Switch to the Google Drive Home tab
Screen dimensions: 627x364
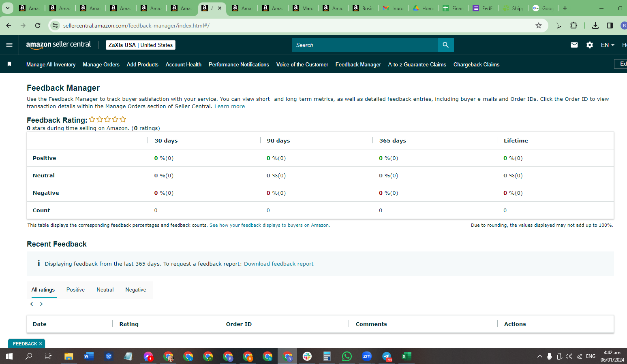click(423, 8)
